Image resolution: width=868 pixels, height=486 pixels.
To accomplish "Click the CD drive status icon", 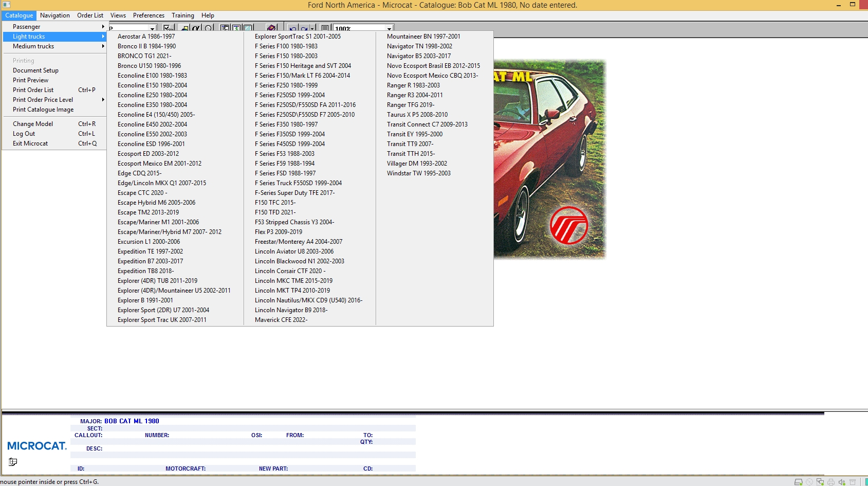I will click(809, 482).
